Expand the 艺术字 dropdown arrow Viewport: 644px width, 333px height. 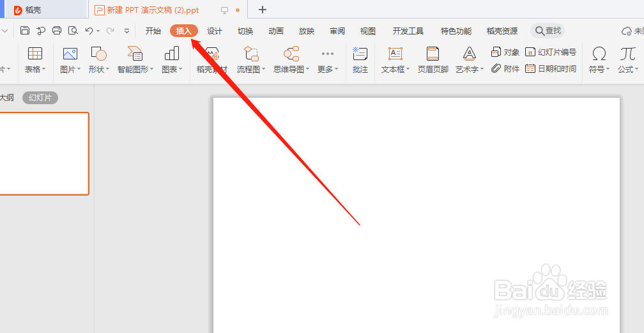pyautogui.click(x=482, y=69)
